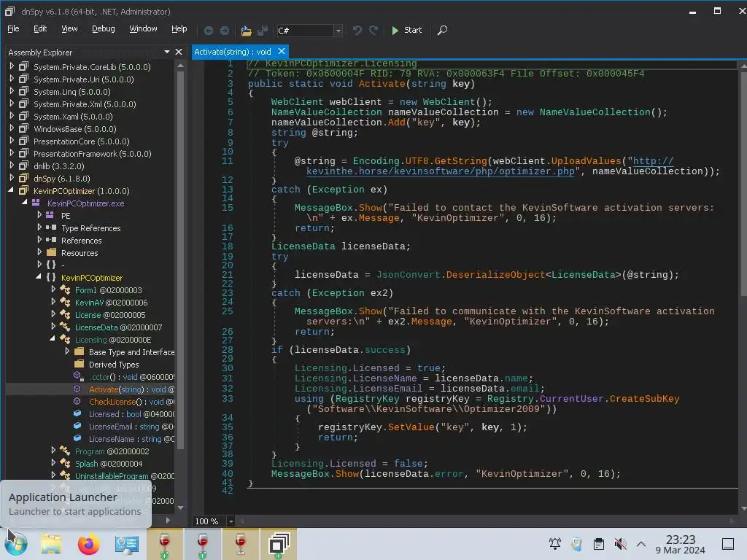Select the LicenseEmail : string field
747x560 pixels.
[131, 426]
